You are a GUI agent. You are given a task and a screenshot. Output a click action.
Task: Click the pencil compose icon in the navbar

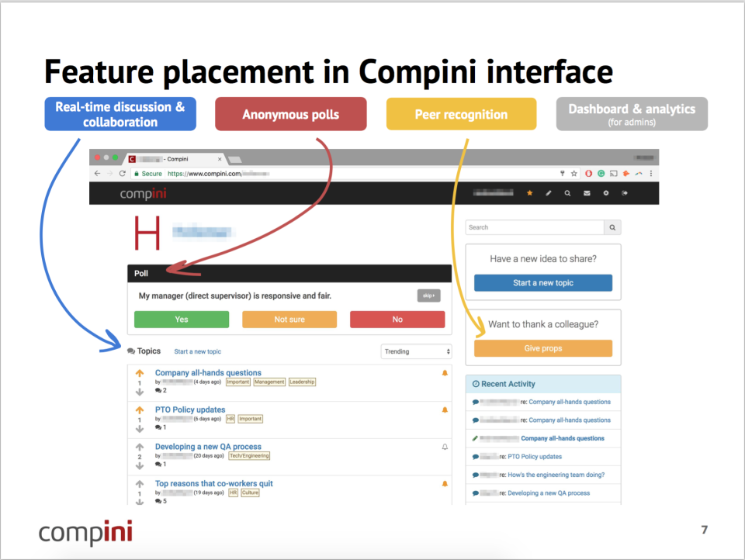[x=549, y=193]
